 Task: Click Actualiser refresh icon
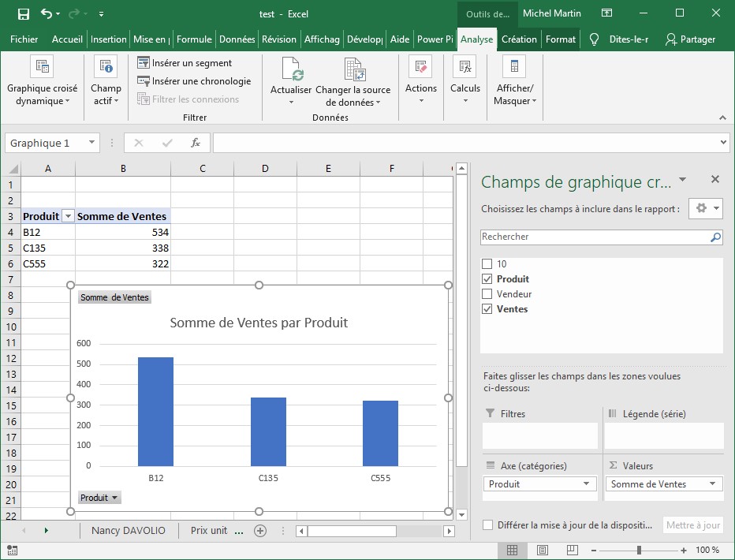click(x=291, y=69)
